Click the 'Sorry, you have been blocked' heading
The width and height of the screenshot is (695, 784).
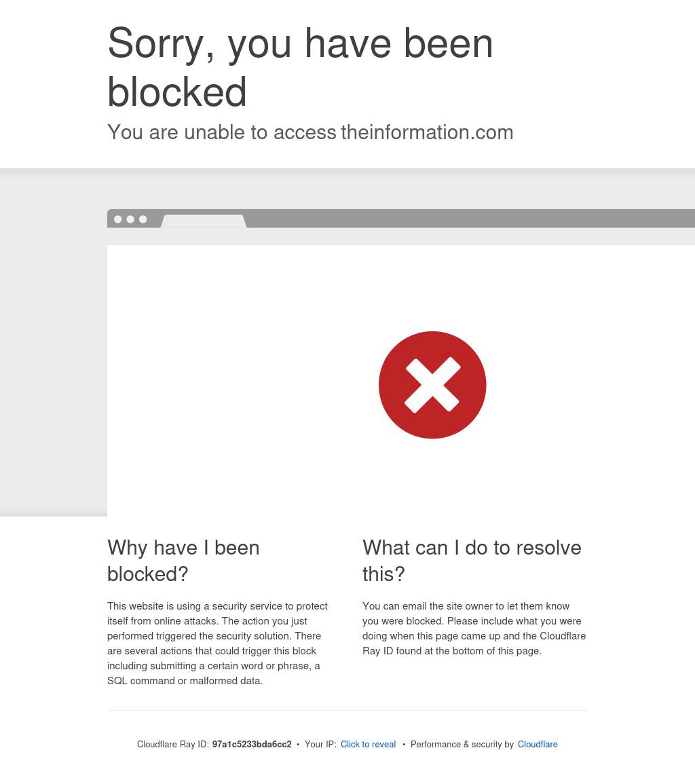tap(300, 67)
